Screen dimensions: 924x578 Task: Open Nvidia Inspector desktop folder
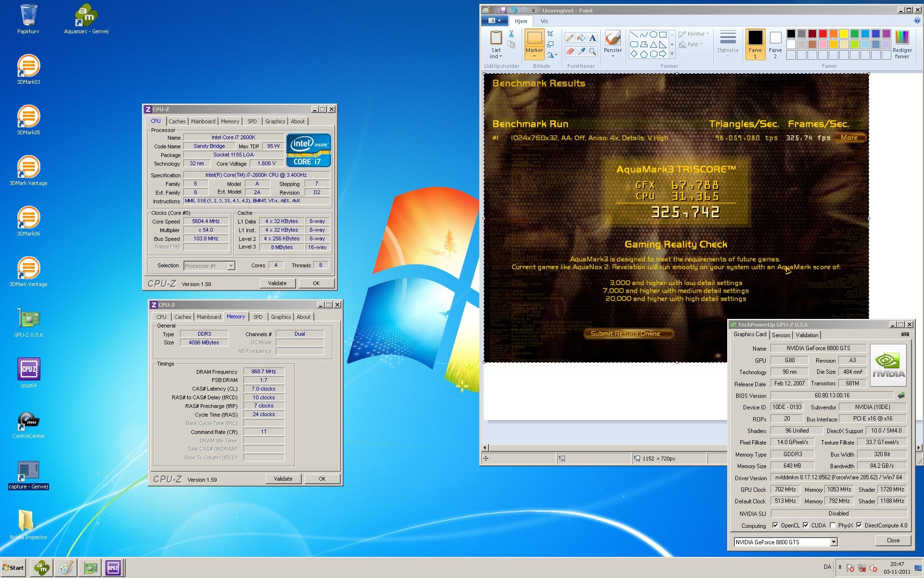[28, 525]
